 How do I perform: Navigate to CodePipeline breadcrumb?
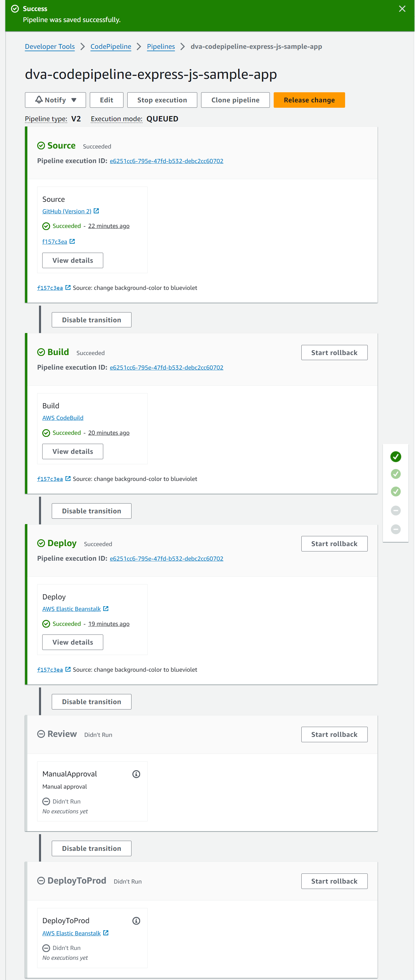coord(111,46)
